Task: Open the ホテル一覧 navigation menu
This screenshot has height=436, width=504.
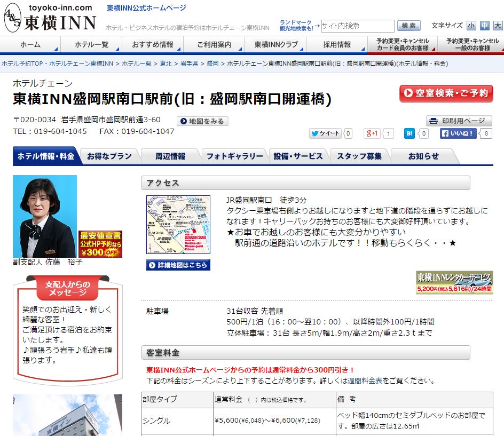Action: (x=91, y=44)
